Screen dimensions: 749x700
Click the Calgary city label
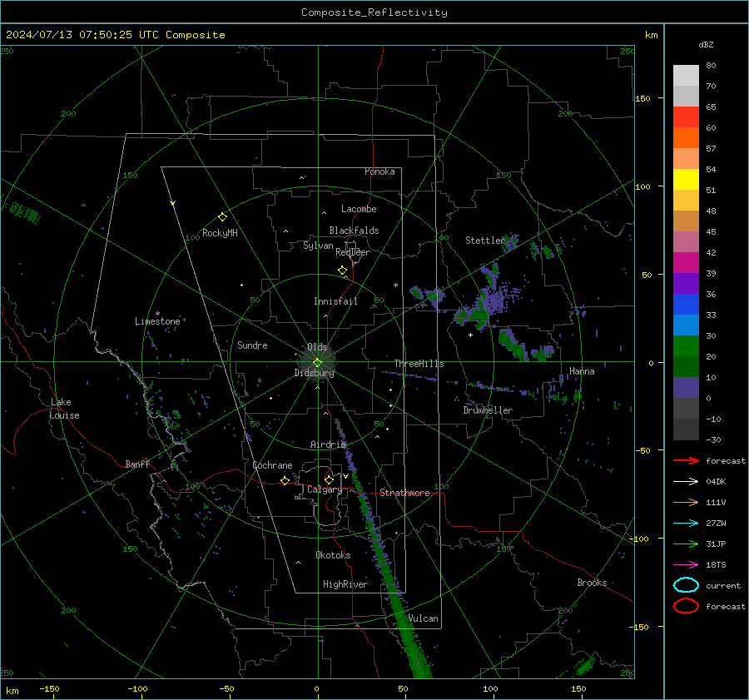click(325, 489)
